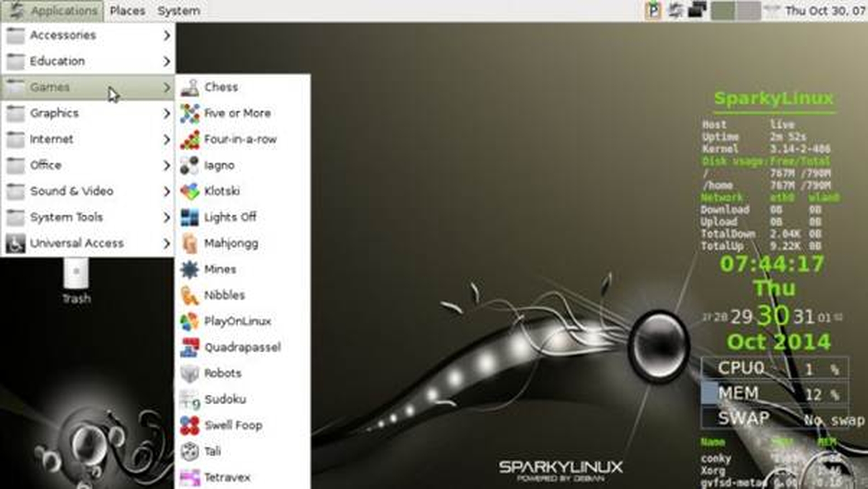Launch Quadrapassel blocks icon
The width and height of the screenshot is (868, 489).
coord(190,347)
